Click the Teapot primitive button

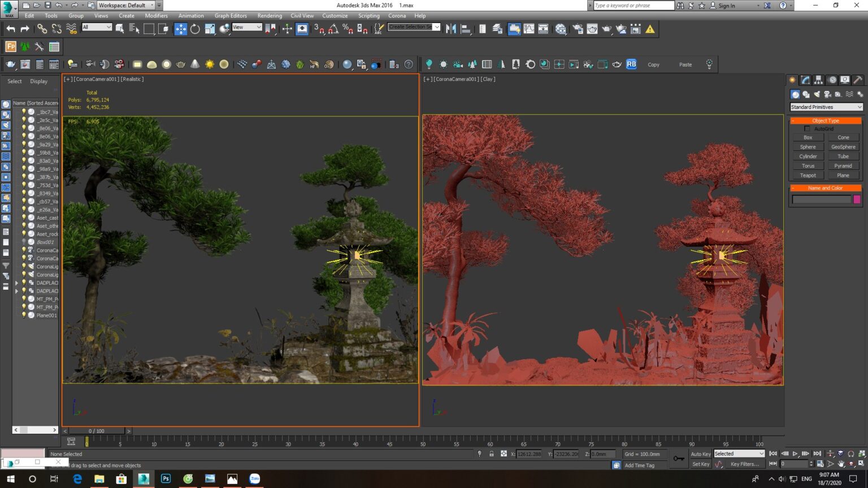[x=808, y=175]
